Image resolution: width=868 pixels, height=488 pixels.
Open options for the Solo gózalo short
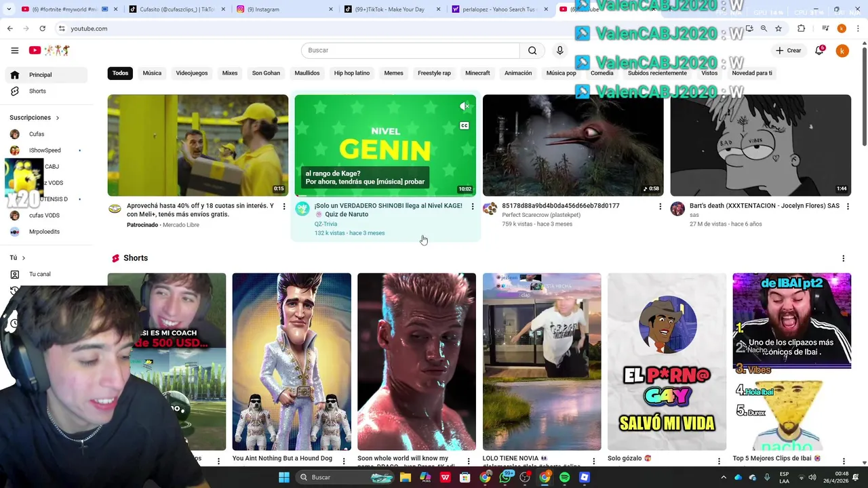pos(719,461)
